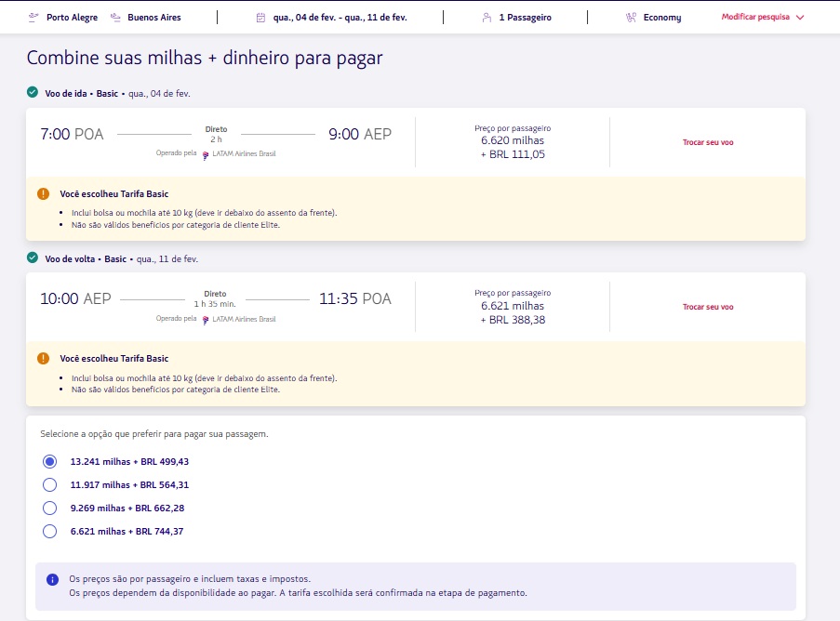Select 6.621 milhas + BRL 744,37 option
Viewport: 840px width, 621px height.
50,531
